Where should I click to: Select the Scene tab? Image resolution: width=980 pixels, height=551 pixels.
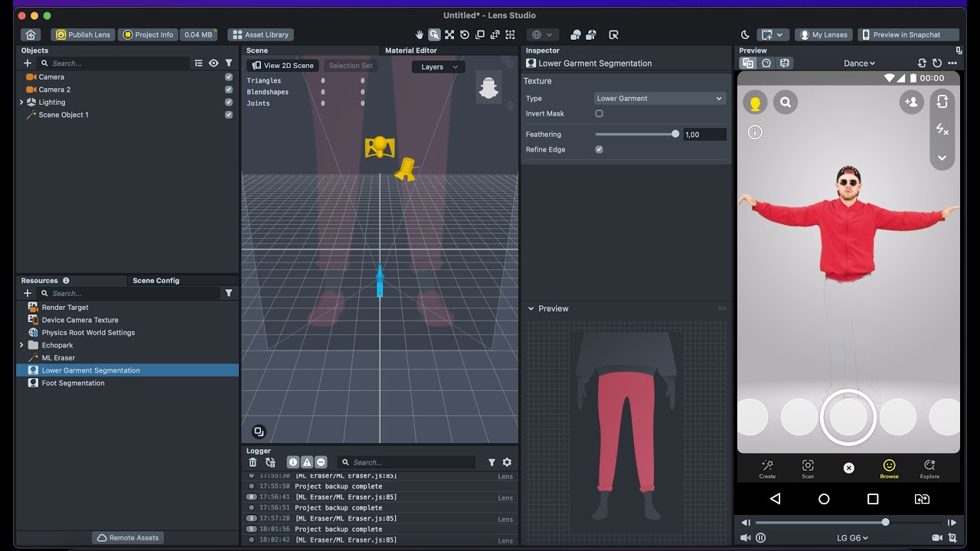pyautogui.click(x=257, y=51)
